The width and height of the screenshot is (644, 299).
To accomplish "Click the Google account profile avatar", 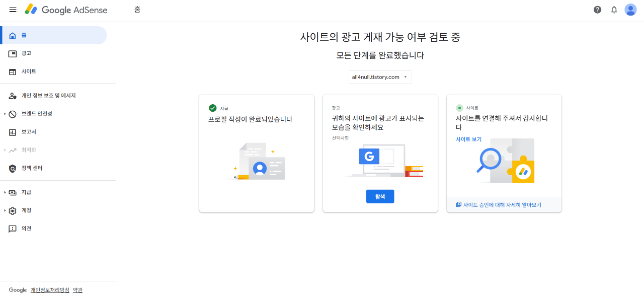I will tap(630, 10).
